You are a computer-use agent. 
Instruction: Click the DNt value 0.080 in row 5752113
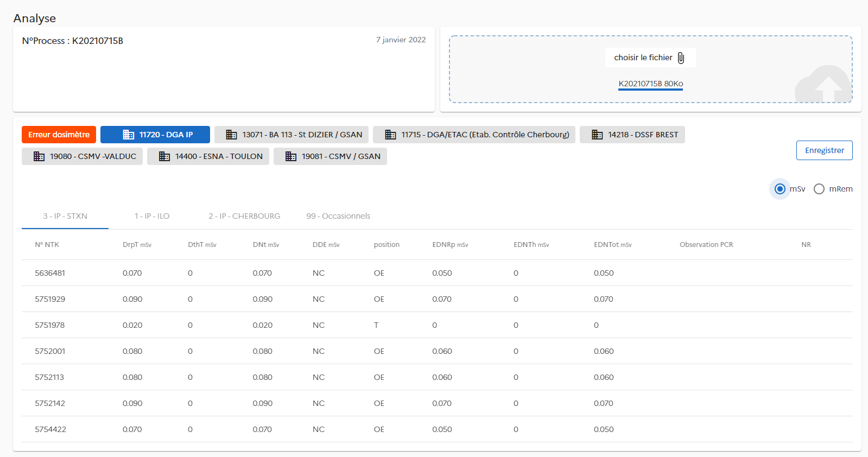263,377
